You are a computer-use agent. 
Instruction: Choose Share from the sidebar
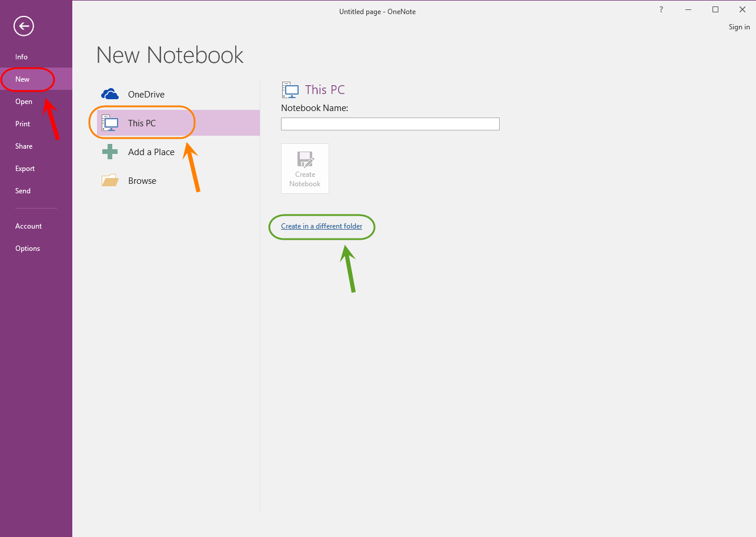(x=24, y=146)
